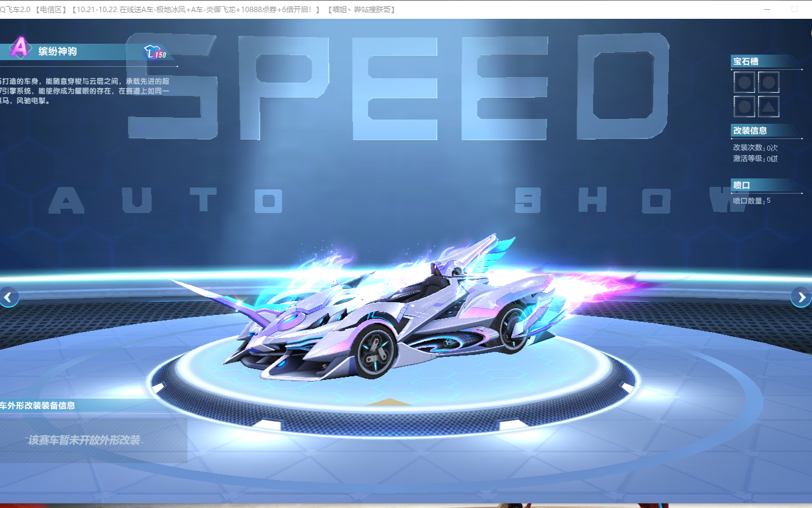
Task: Go to the next car with the right arrow
Action: tap(802, 297)
